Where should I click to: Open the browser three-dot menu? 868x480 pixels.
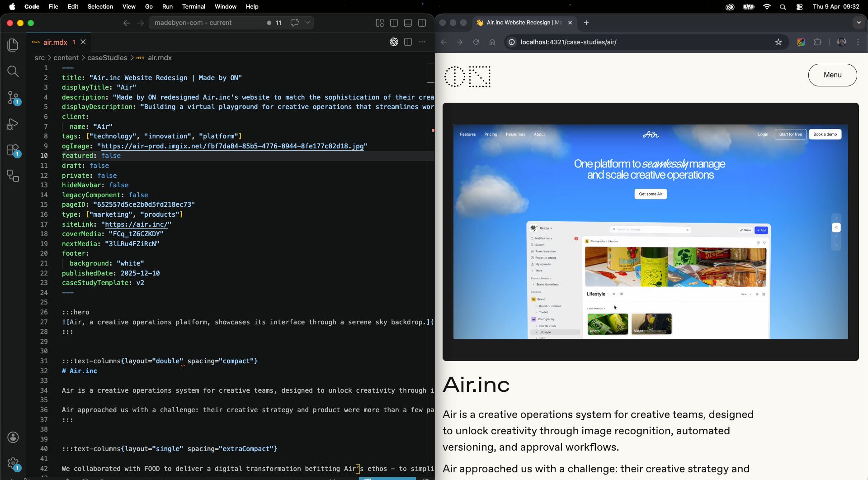[858, 42]
